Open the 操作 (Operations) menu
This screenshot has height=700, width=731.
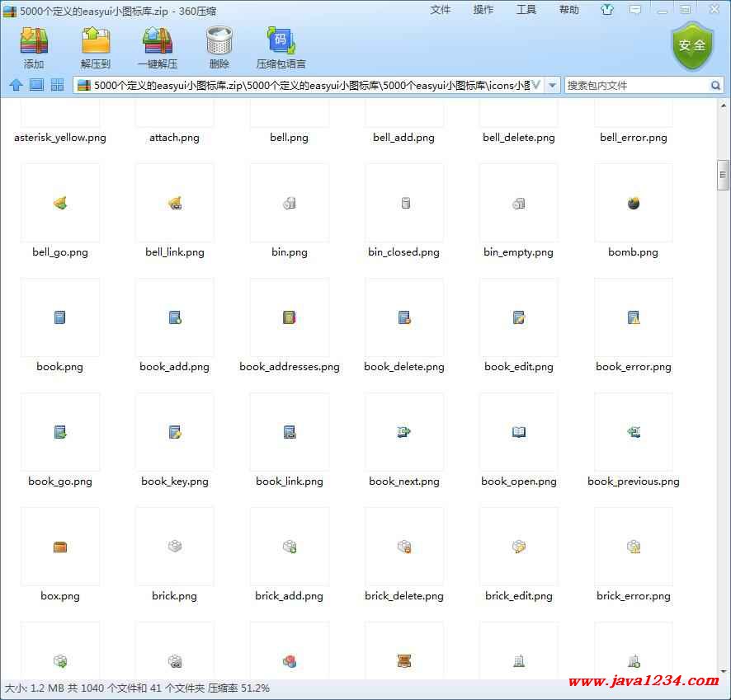coord(483,10)
